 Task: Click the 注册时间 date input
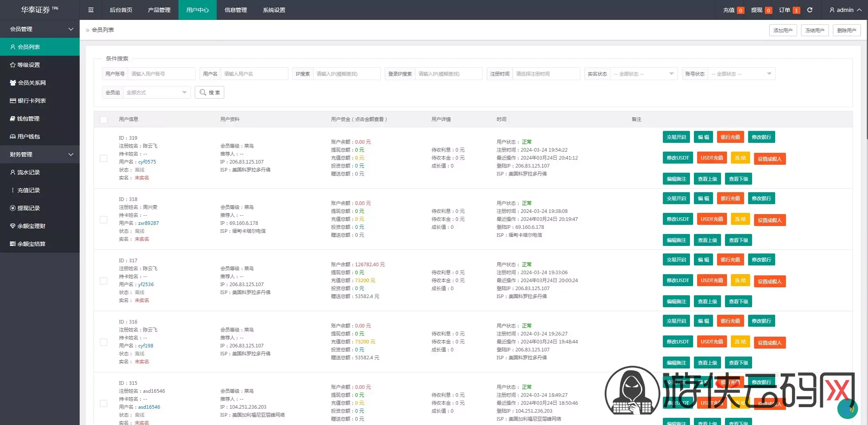[x=547, y=74]
